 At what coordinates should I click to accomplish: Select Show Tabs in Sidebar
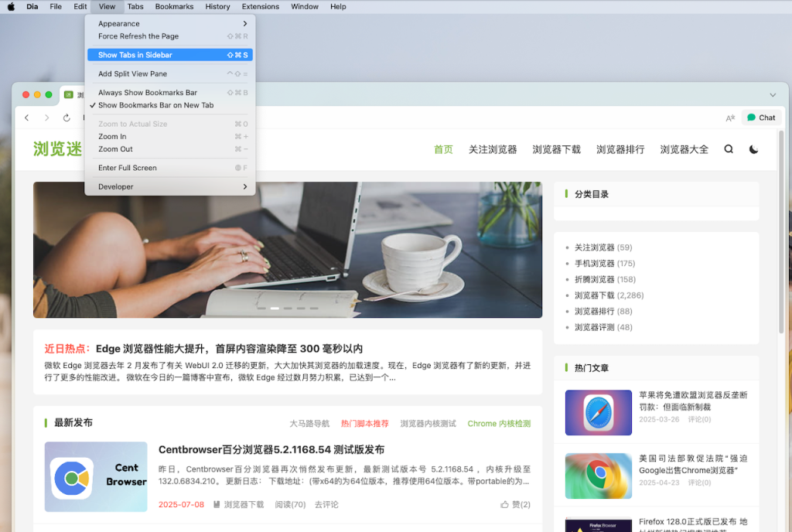click(x=170, y=55)
